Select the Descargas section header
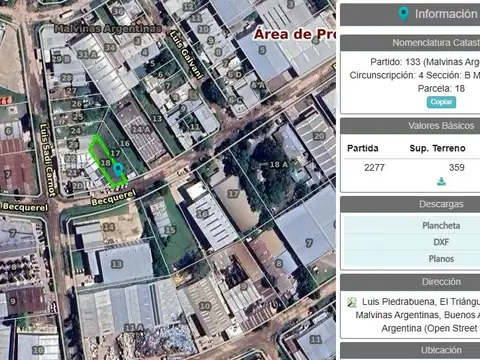The image size is (480, 360). pyautogui.click(x=410, y=204)
